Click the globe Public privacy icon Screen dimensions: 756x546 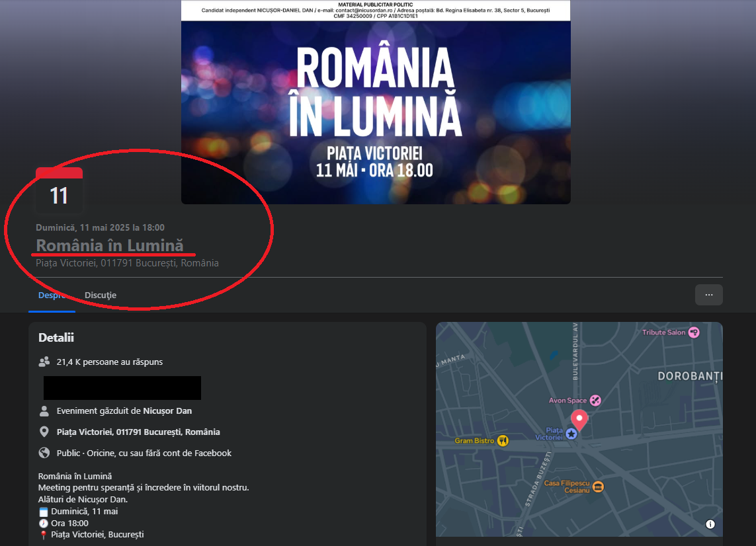pyautogui.click(x=44, y=453)
